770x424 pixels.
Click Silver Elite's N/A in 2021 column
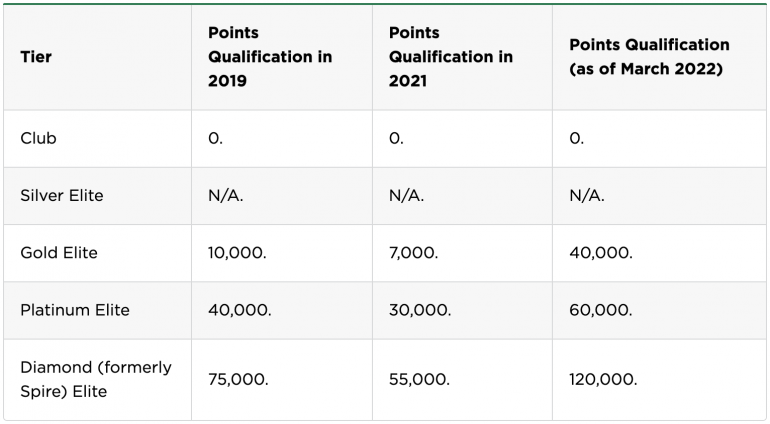pyautogui.click(x=406, y=196)
